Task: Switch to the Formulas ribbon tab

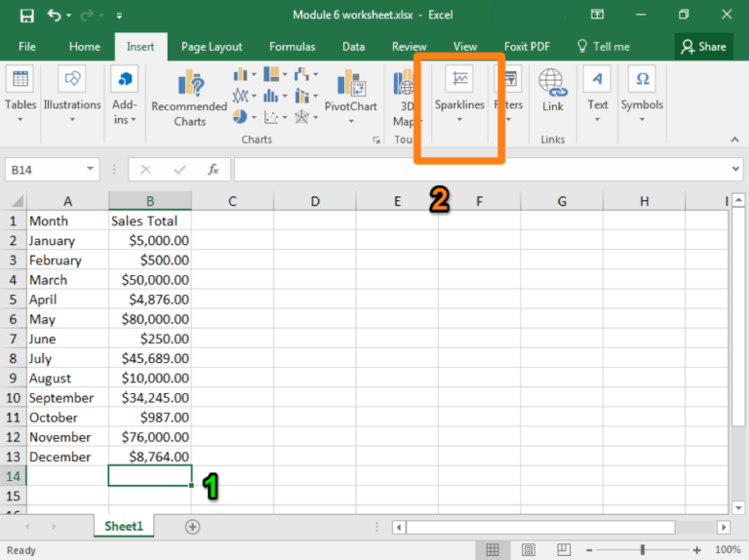Action: (x=292, y=47)
